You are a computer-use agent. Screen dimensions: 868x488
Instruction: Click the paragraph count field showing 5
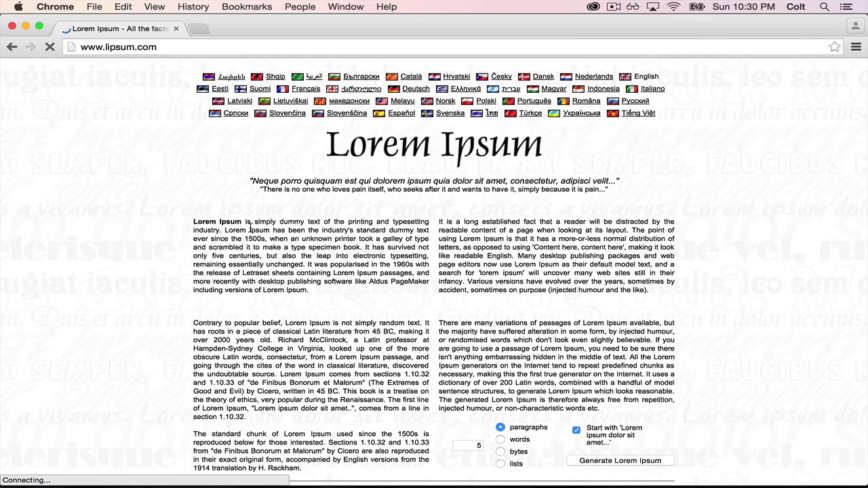click(x=468, y=445)
